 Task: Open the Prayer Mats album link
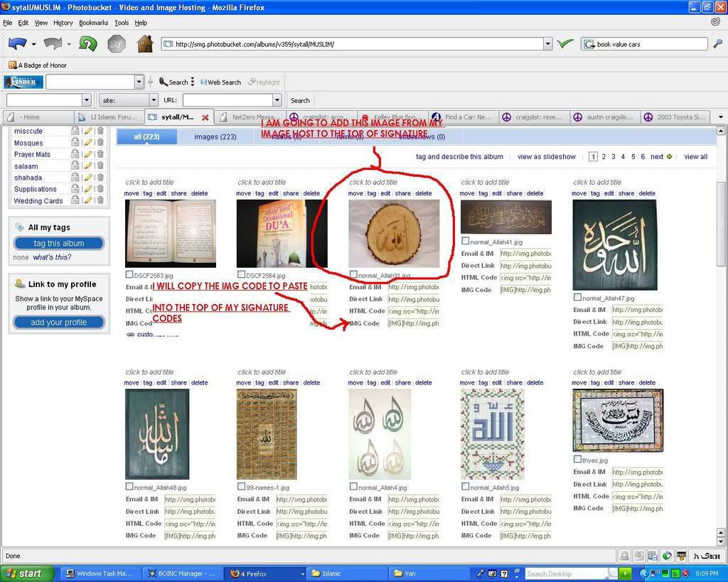pyautogui.click(x=32, y=154)
